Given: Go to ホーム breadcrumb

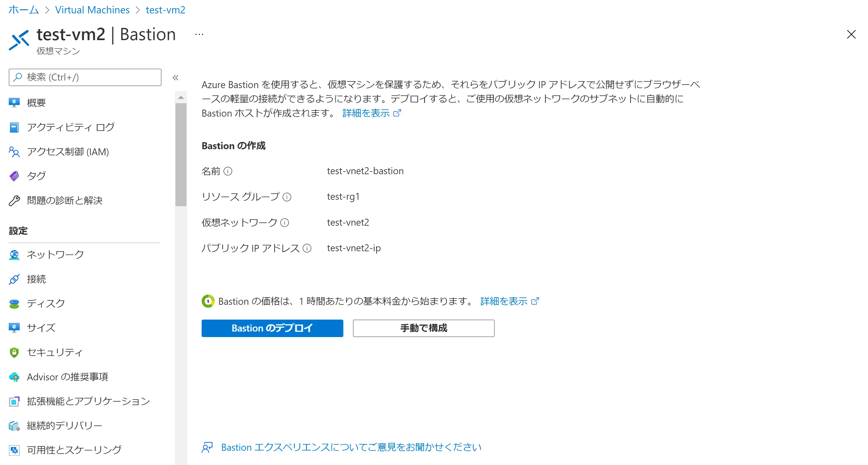Looking at the screenshot, I should click(x=24, y=10).
